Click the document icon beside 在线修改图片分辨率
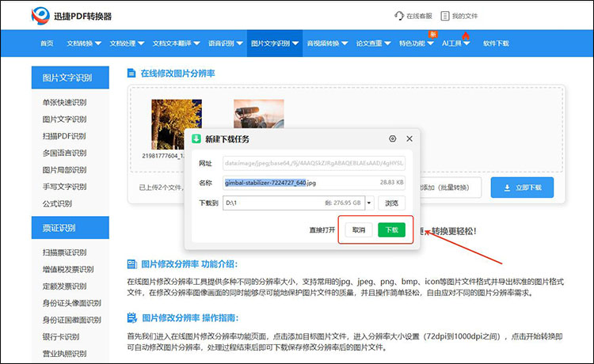 (131, 73)
